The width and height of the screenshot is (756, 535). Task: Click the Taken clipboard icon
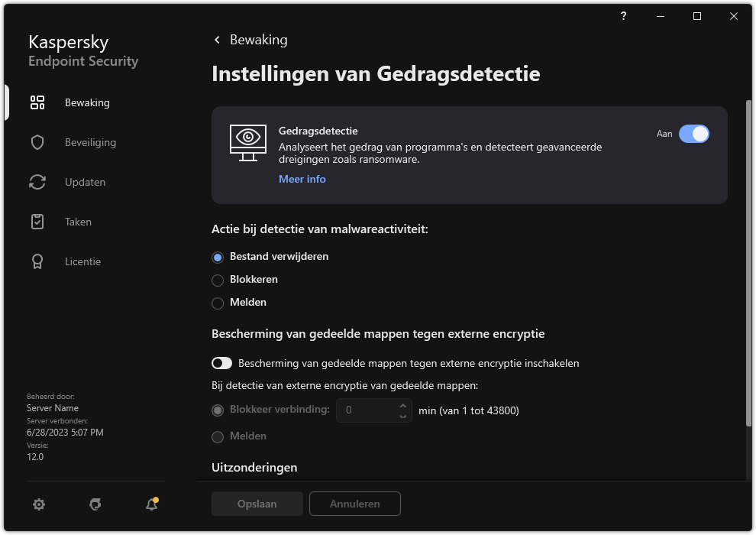(x=37, y=222)
